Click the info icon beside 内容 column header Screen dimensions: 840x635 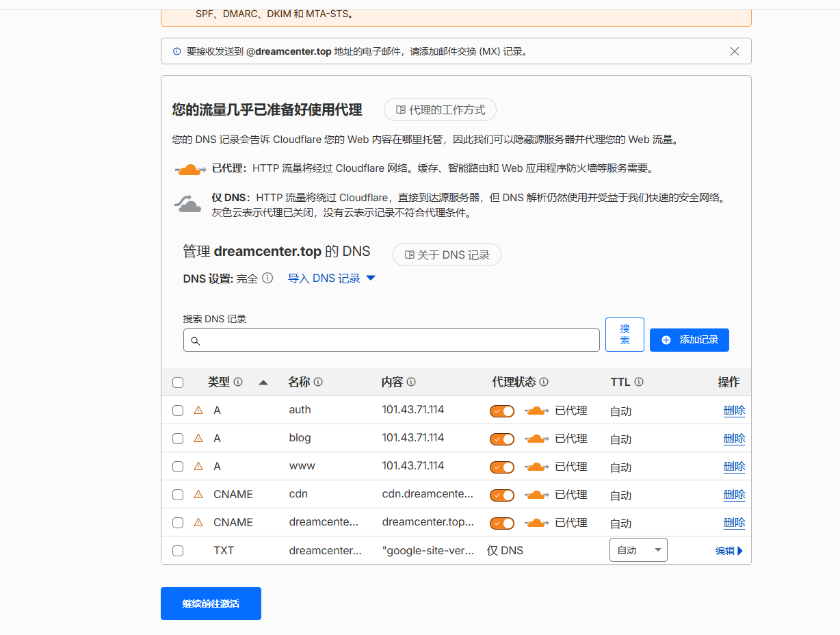(411, 382)
